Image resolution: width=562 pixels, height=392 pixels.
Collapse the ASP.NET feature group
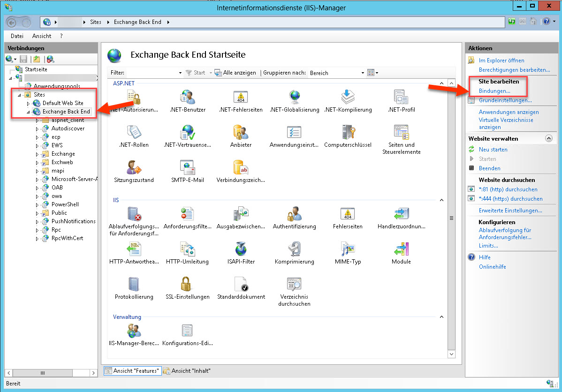tap(441, 83)
